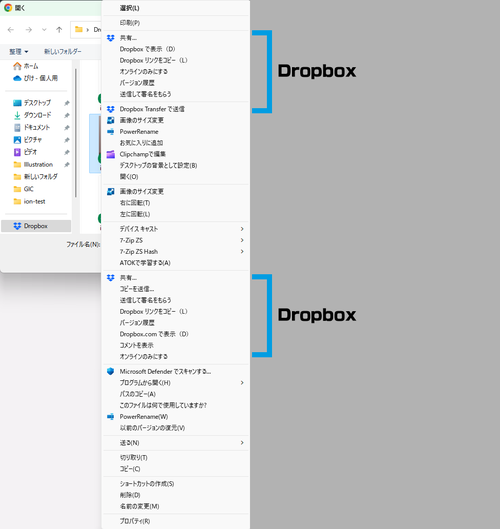This screenshot has height=529, width=500.
Task: Click the 新しいフォルダー toolbar button
Action: point(63,52)
